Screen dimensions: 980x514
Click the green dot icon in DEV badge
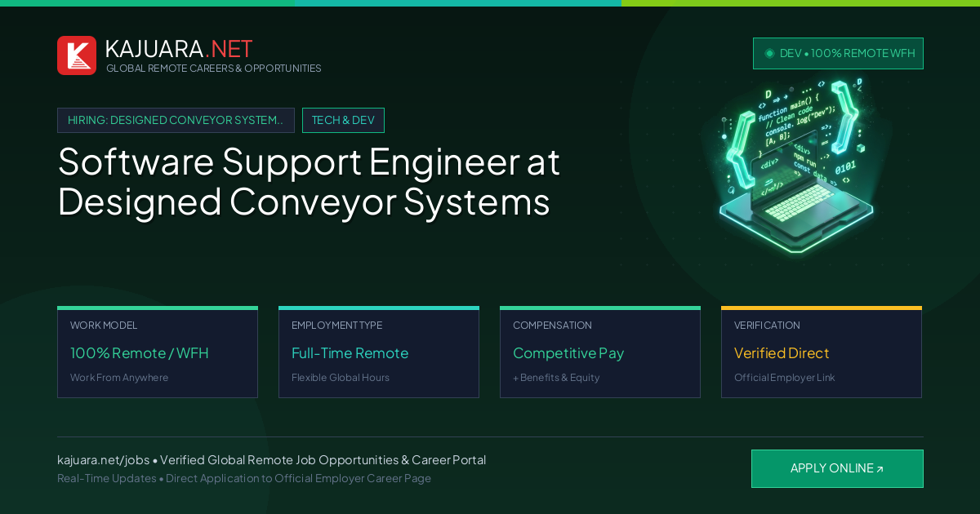coord(769,53)
